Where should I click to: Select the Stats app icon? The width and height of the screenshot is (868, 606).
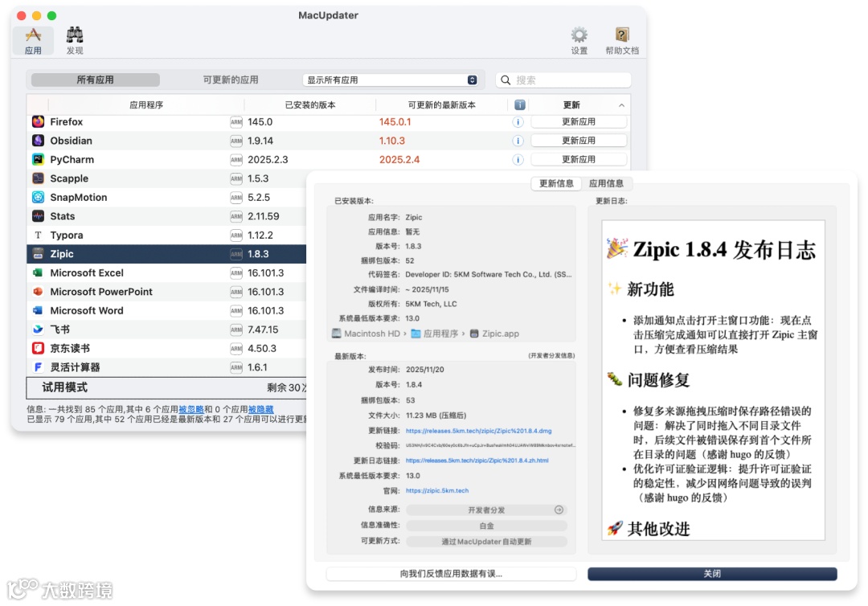tap(39, 216)
